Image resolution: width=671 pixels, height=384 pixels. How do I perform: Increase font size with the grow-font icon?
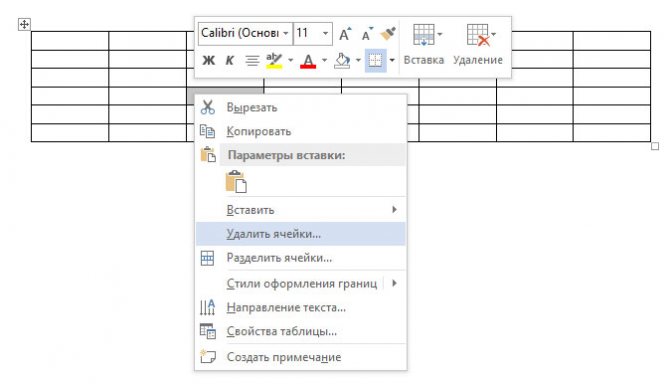coord(345,34)
